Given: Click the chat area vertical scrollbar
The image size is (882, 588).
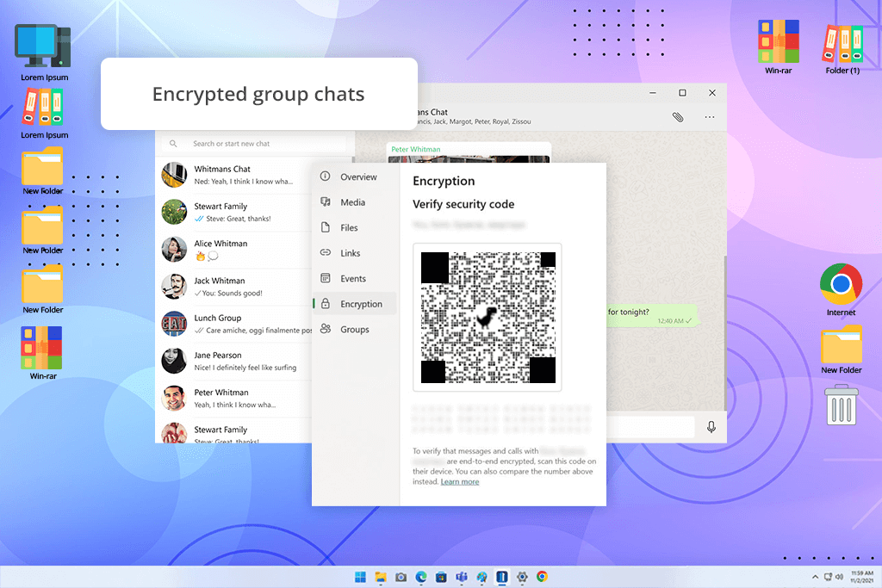Looking at the screenshot, I should [724, 332].
